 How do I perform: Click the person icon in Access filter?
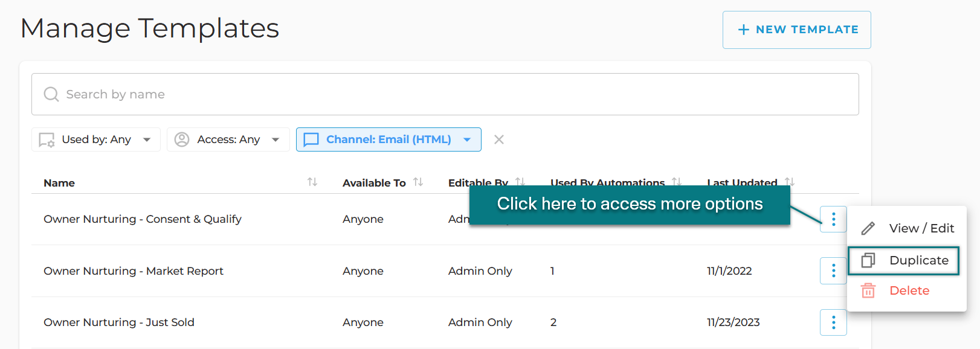click(182, 139)
